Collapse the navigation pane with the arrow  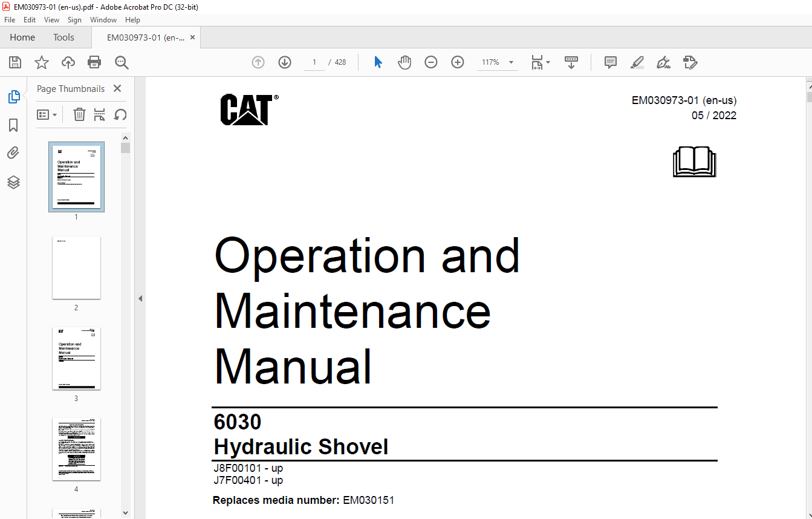(x=140, y=298)
